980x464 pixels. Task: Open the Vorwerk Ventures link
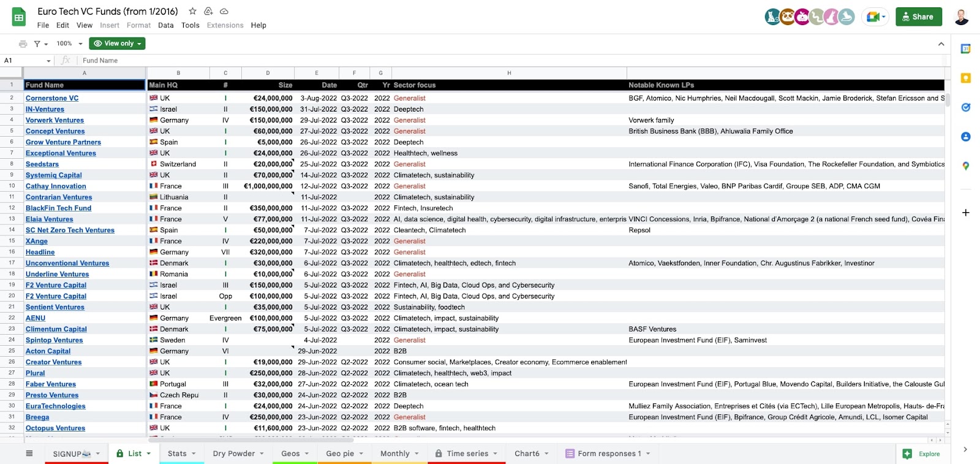55,120
